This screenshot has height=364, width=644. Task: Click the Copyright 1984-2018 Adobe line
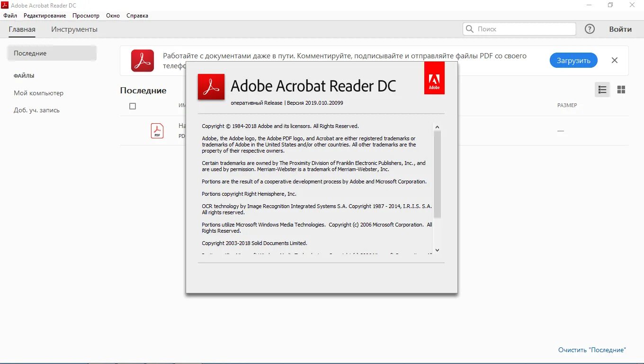tap(280, 126)
